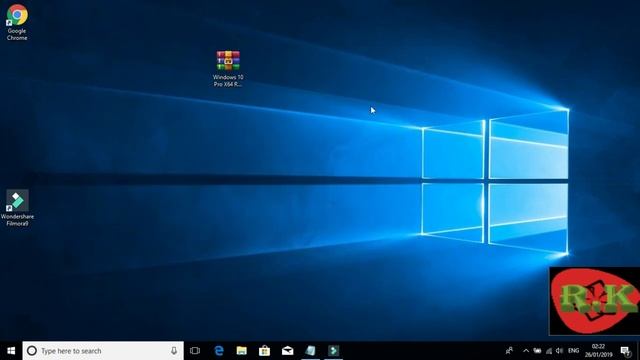Open Microsoft Store from the taskbar

264,351
